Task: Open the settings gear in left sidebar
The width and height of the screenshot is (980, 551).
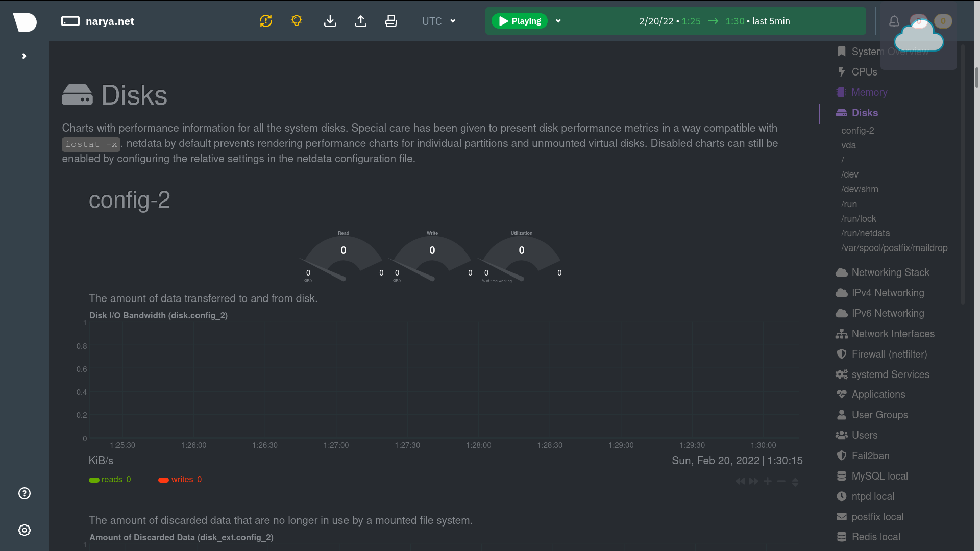Action: click(24, 530)
